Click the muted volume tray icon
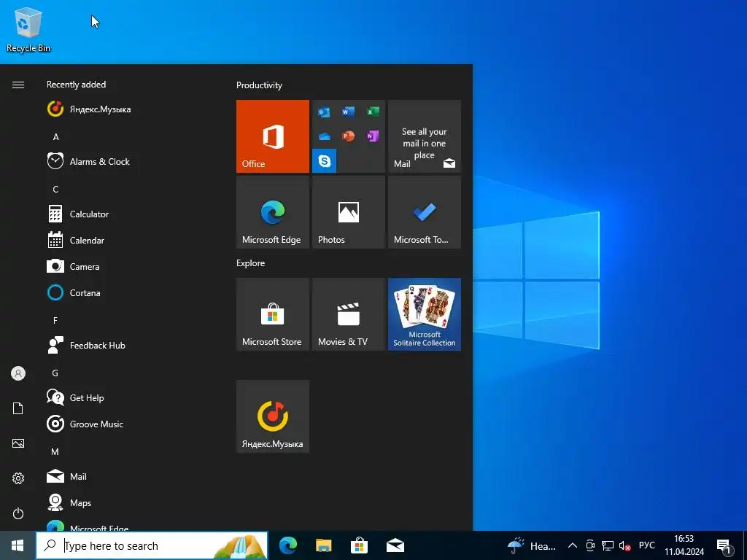Screen dimensions: 747x560 [624, 545]
